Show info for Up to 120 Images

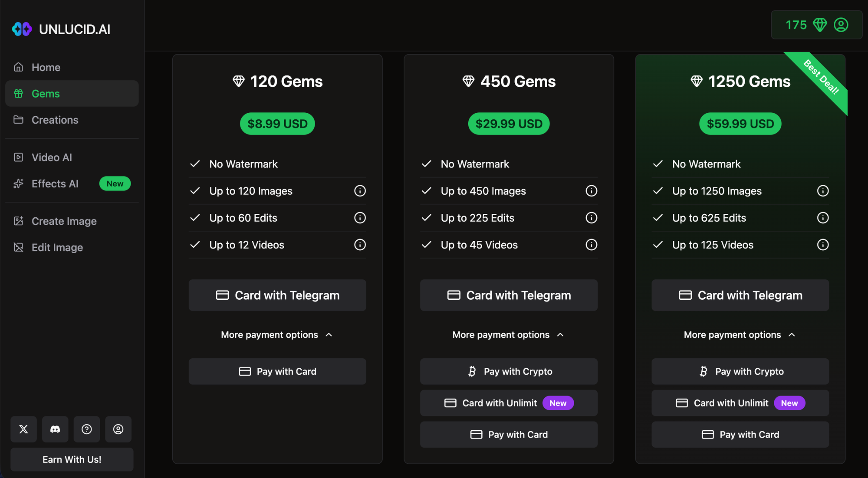[360, 191]
